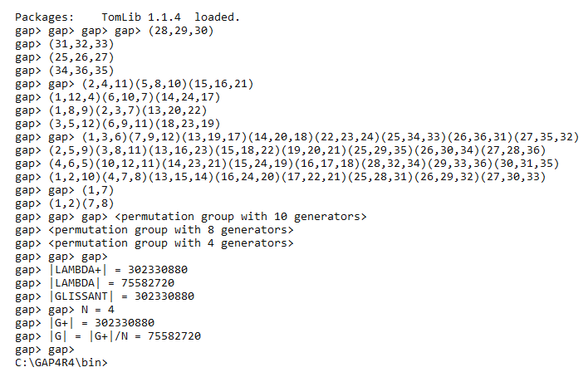Click the (31,32,33) cycle output

[x=81, y=44]
